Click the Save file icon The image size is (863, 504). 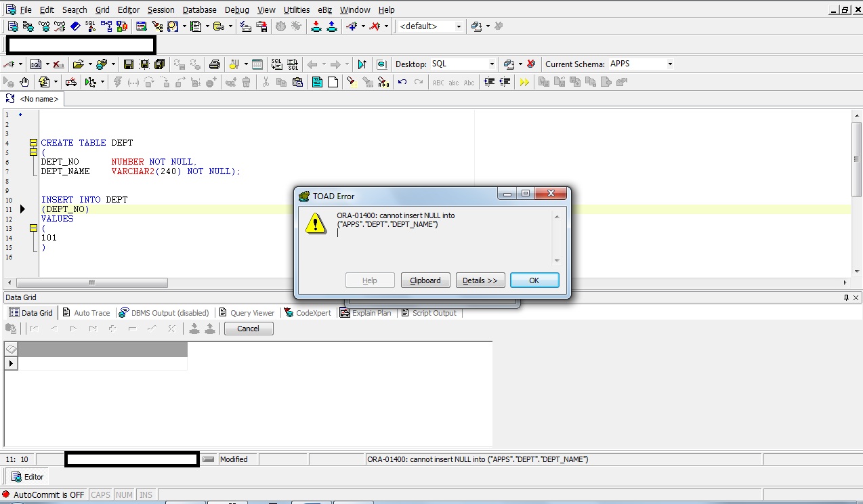pyautogui.click(x=127, y=64)
